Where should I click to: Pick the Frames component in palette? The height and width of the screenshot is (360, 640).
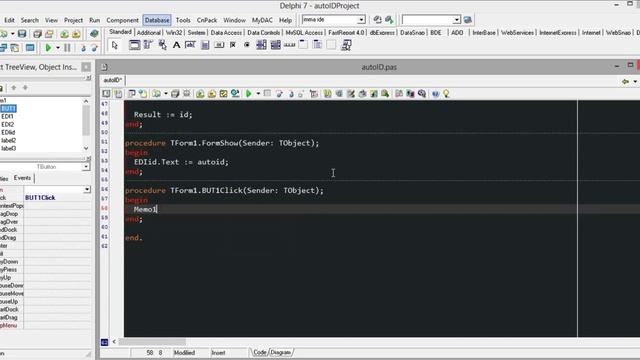tap(134, 45)
